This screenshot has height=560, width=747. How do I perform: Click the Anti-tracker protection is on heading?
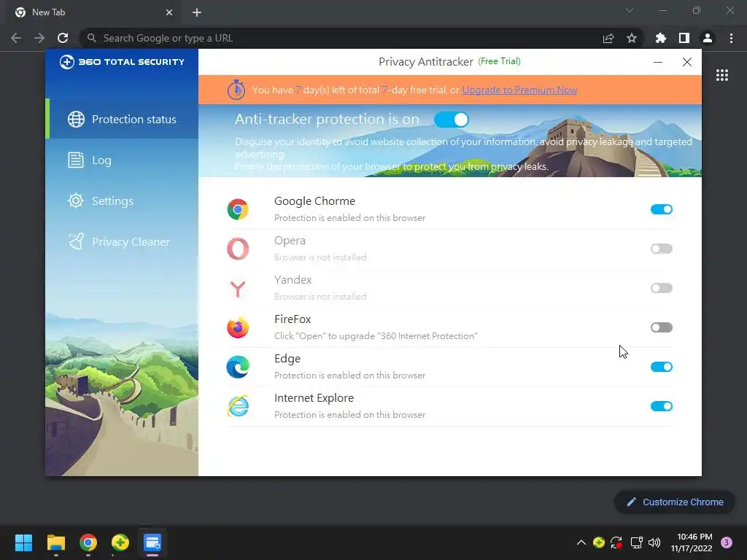pyautogui.click(x=327, y=119)
